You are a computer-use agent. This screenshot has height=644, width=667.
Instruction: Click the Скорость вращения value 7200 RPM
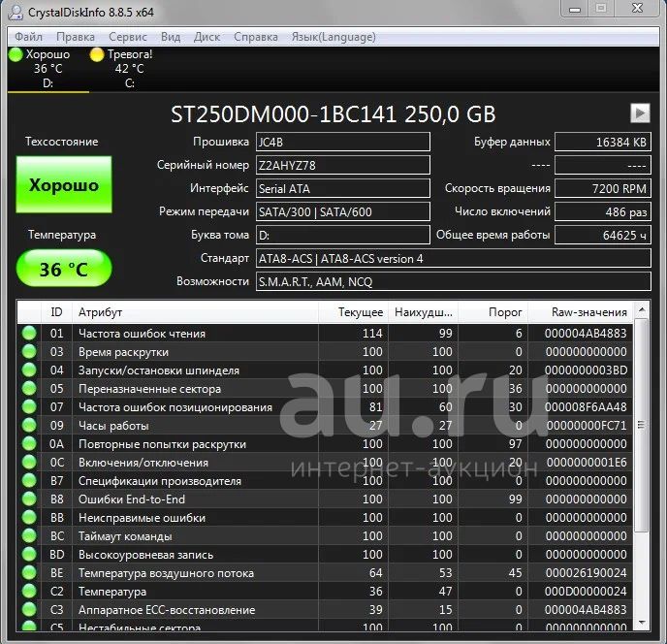603,188
